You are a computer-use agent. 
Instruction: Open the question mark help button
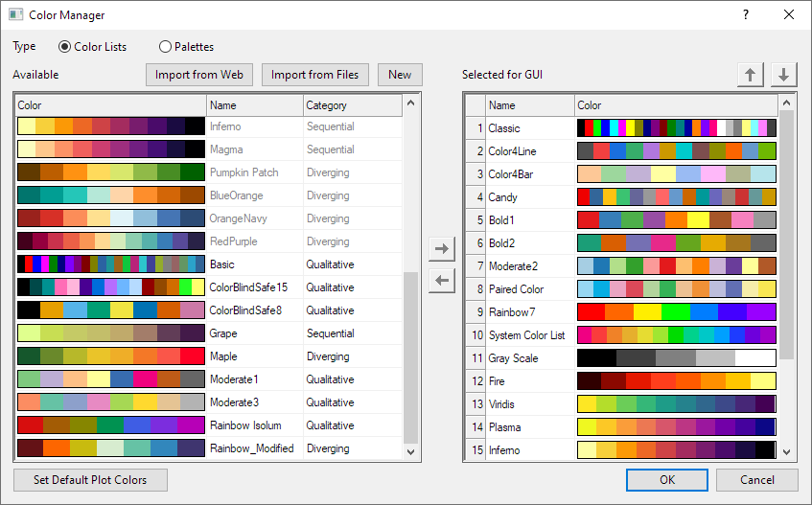point(746,14)
